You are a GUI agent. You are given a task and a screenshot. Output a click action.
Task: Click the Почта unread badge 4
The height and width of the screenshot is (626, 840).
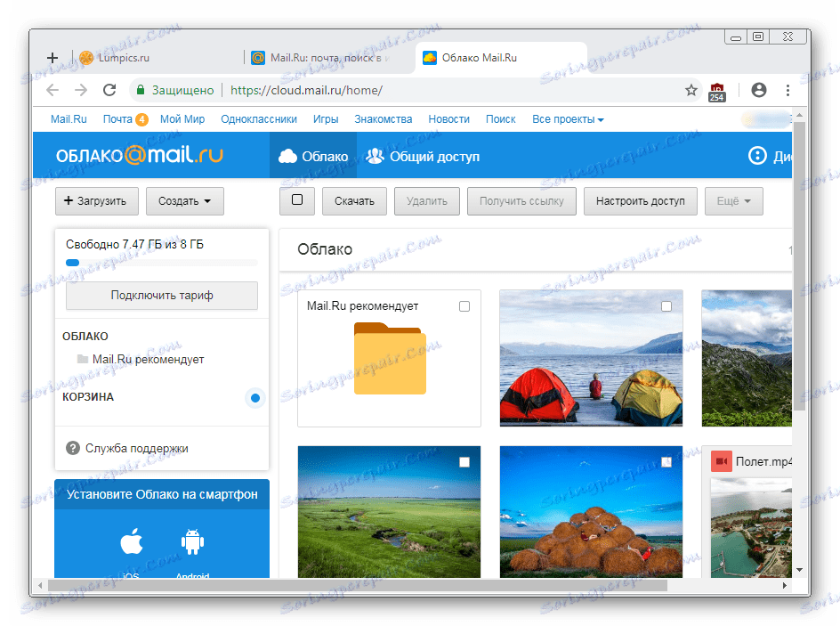[141, 119]
